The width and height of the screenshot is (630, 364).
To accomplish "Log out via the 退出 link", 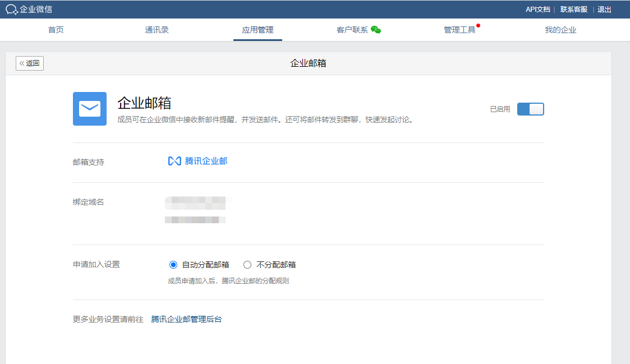I will [x=604, y=10].
